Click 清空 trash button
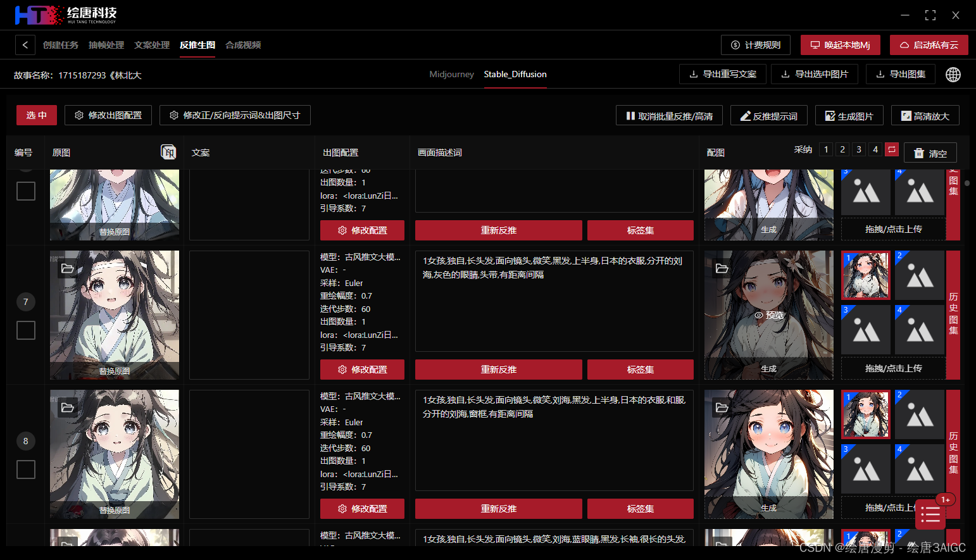This screenshot has height=560, width=976. (x=930, y=153)
